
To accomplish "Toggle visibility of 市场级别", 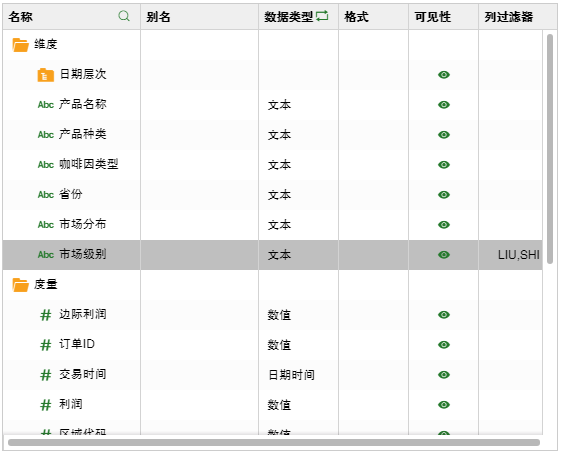I will coord(444,255).
